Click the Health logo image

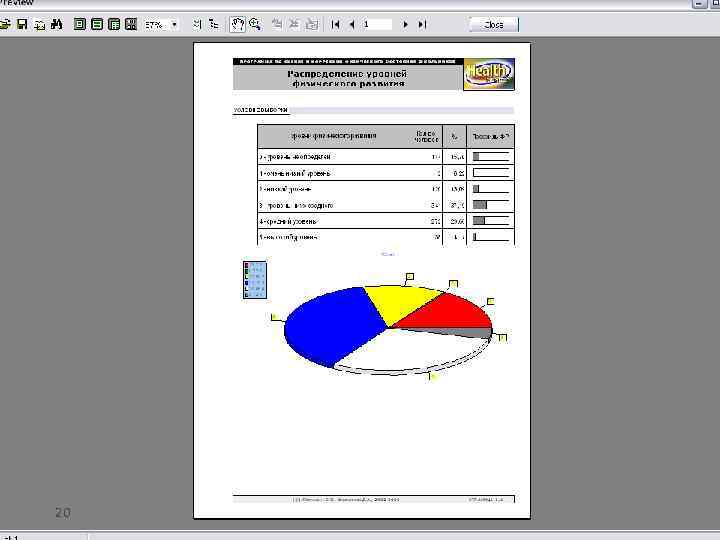pyautogui.click(x=489, y=74)
